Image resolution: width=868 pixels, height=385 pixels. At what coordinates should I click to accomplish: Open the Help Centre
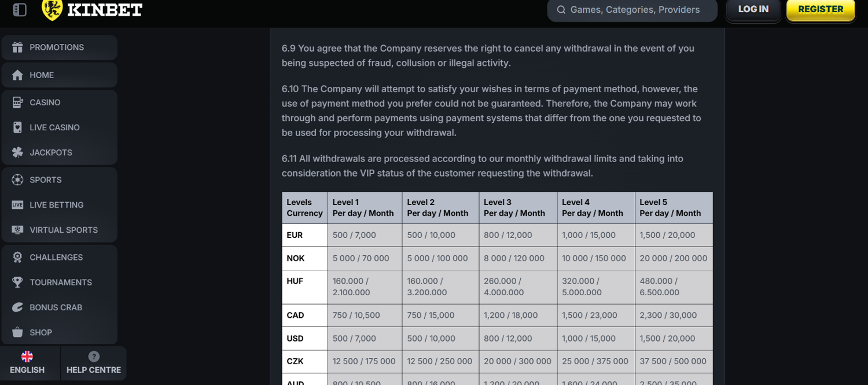94,363
